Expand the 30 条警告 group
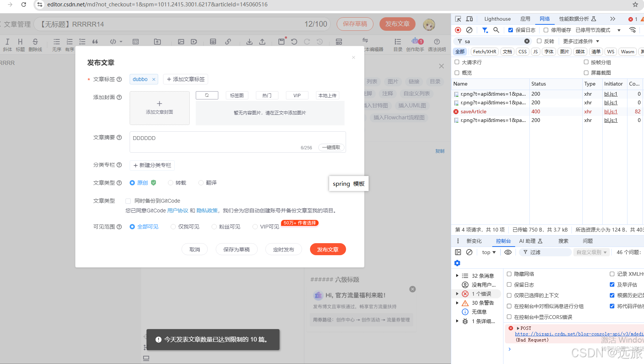Viewport: 644px width, 364px height. click(457, 303)
